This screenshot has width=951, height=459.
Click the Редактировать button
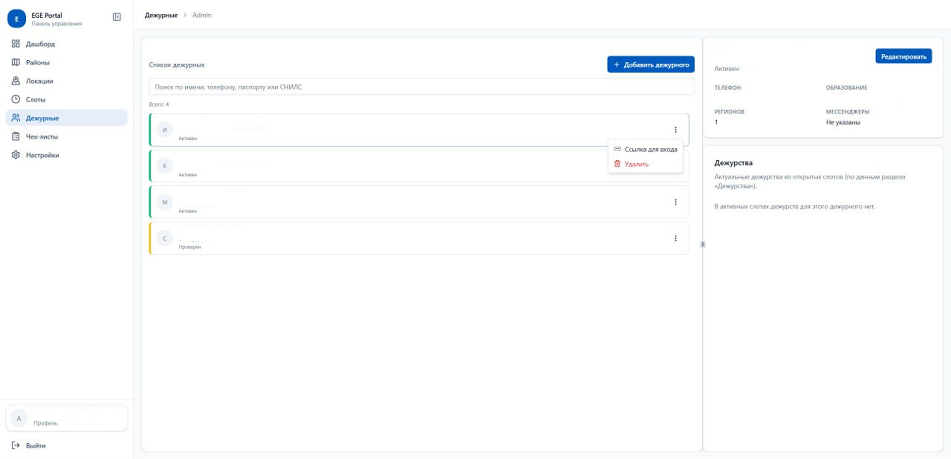(903, 56)
